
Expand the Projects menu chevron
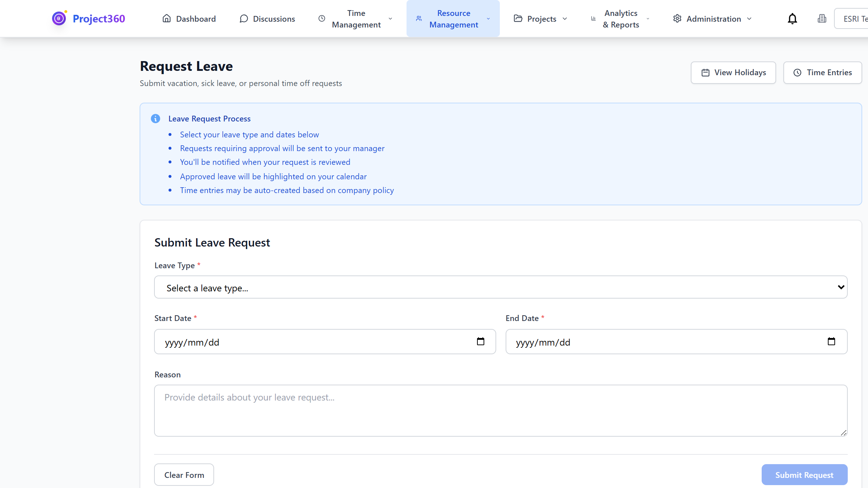(x=565, y=18)
